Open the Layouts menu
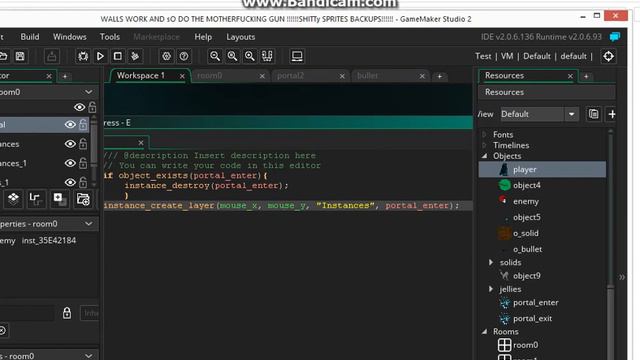 (240, 37)
